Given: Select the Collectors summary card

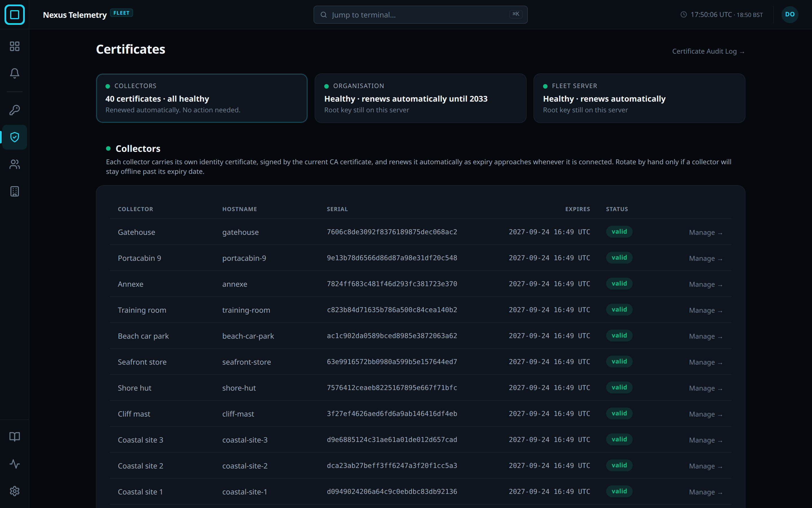Looking at the screenshot, I should (202, 98).
